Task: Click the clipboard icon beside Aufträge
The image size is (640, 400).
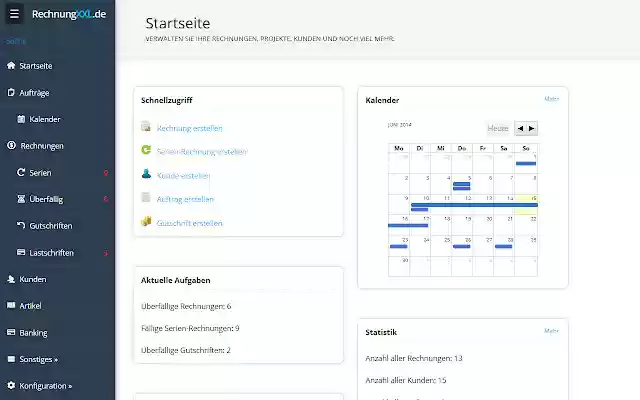Action: coord(11,92)
